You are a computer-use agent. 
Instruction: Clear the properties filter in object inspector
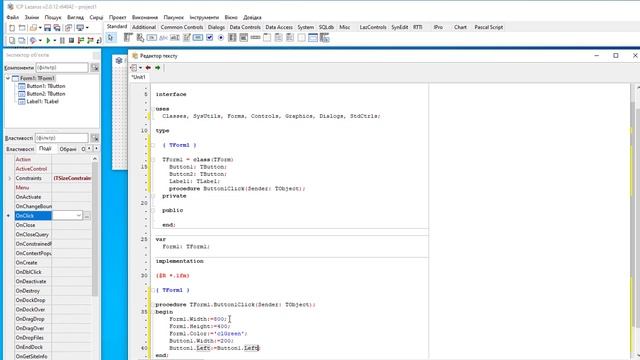(x=95, y=138)
